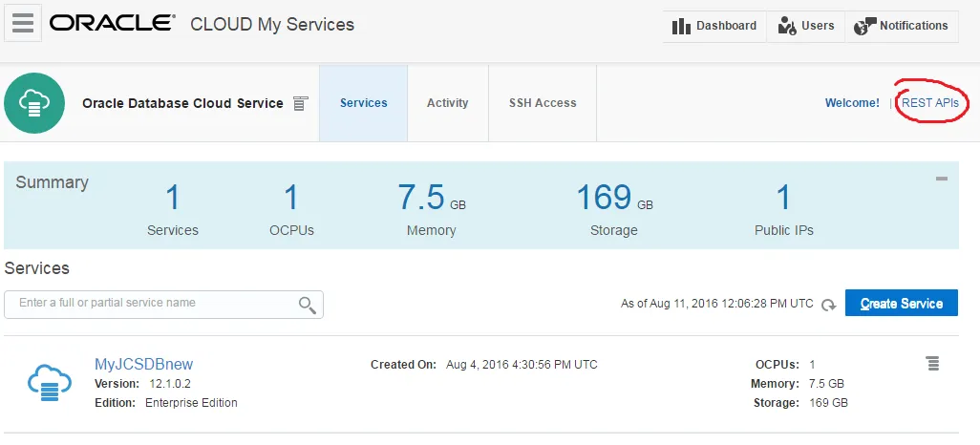Click the Create Service button

tap(902, 303)
